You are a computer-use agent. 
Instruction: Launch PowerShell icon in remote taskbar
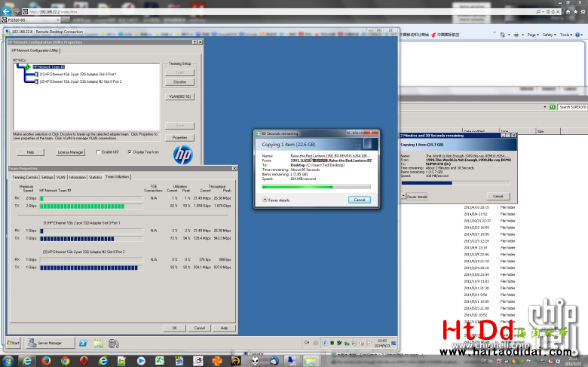[83, 343]
